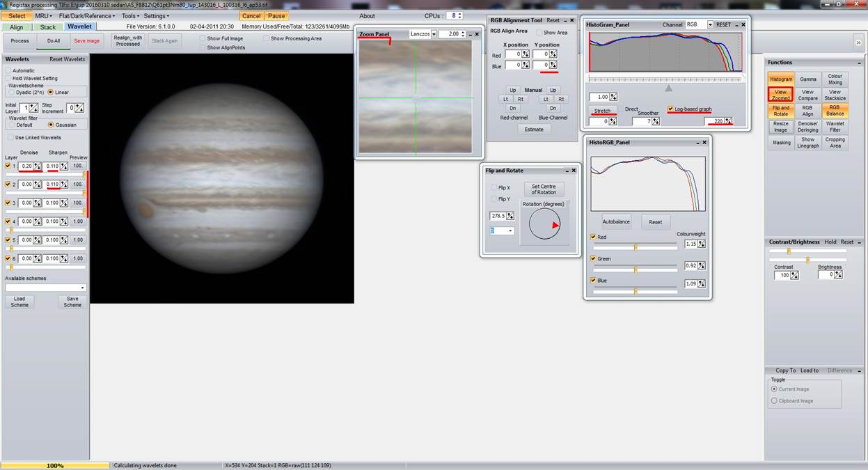Open the Tools menu
Screen dimensions: 868x470
[130, 16]
